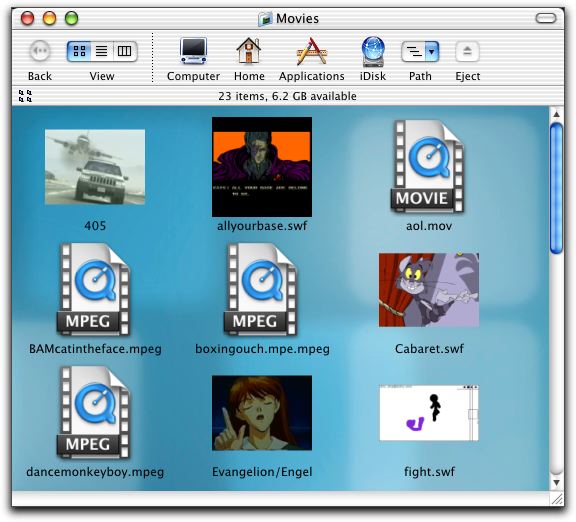Select the aol.mov QuickTime icon
Viewport: 576px width, 522px height.
coord(428,166)
